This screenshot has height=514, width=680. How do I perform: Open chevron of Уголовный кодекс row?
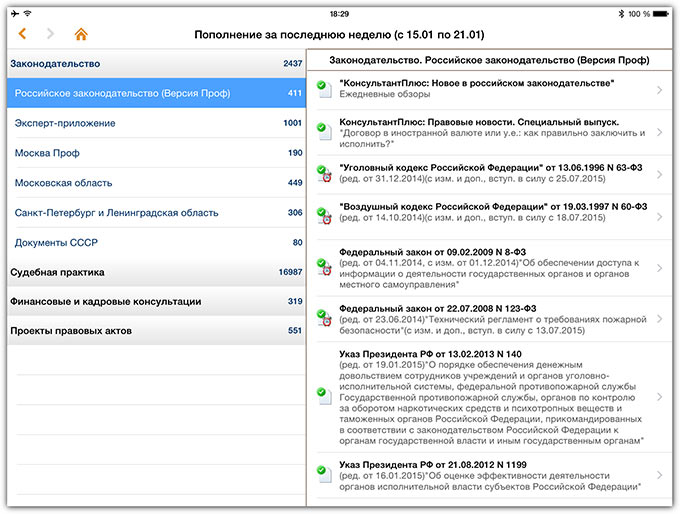pyautogui.click(x=660, y=174)
